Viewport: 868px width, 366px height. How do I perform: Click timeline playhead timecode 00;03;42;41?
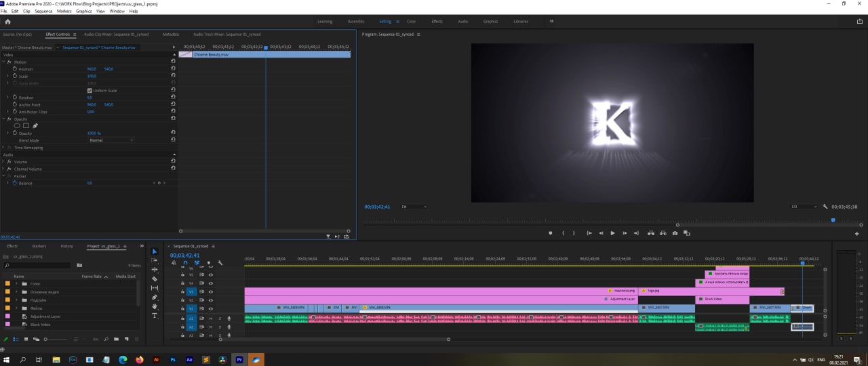[x=184, y=256]
